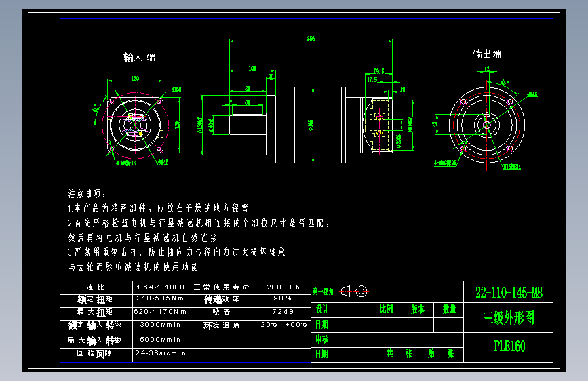Select note line starting '1.本产品为精密部件'
The height and width of the screenshot is (381, 588).
tap(158, 208)
